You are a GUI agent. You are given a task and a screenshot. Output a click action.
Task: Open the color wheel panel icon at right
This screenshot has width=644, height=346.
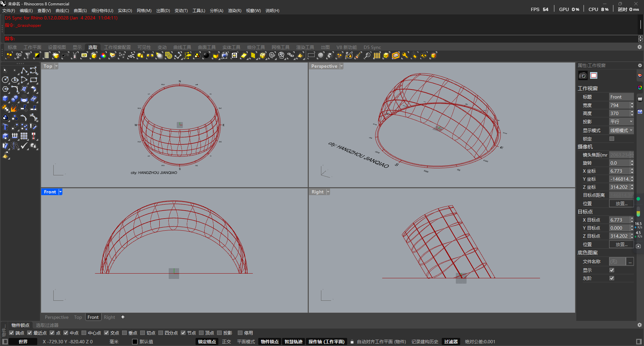[x=640, y=88]
